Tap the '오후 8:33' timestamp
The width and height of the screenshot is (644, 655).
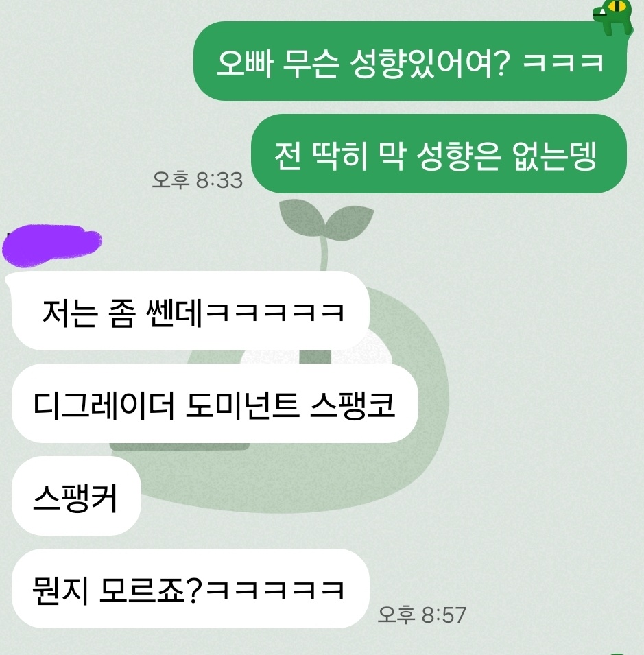(197, 180)
